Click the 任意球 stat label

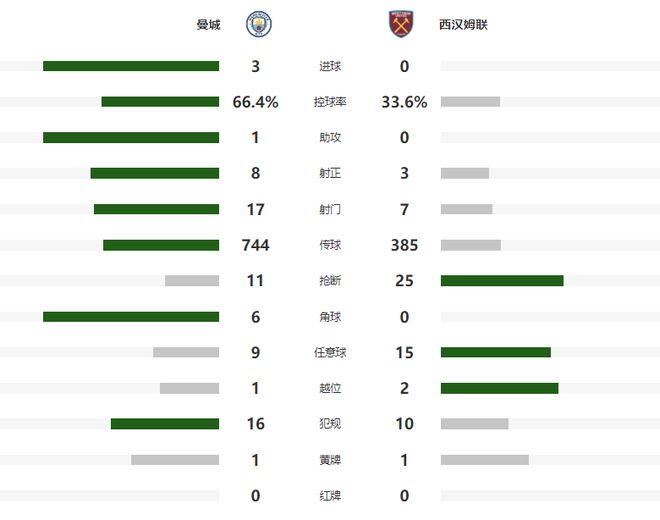coord(330,353)
